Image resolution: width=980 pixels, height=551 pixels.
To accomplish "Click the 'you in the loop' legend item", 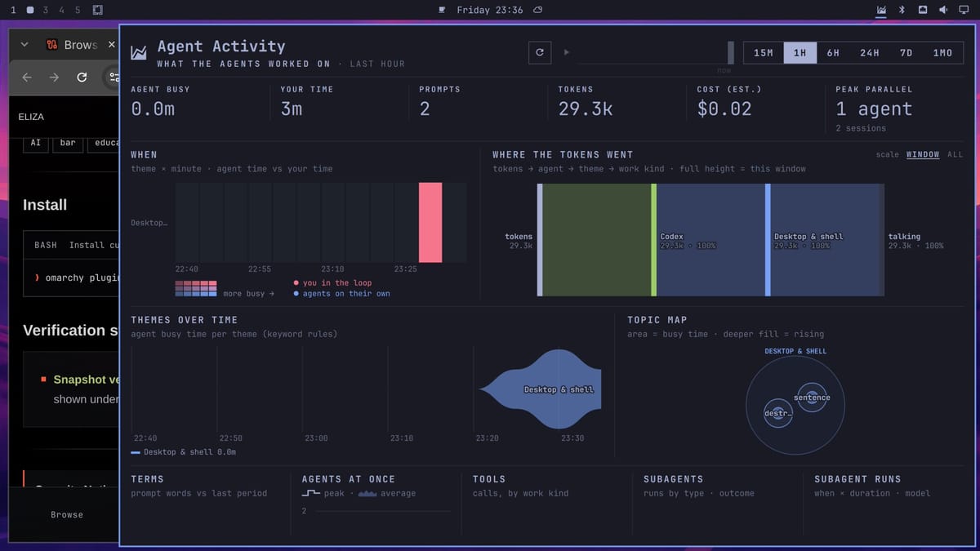I will click(332, 283).
